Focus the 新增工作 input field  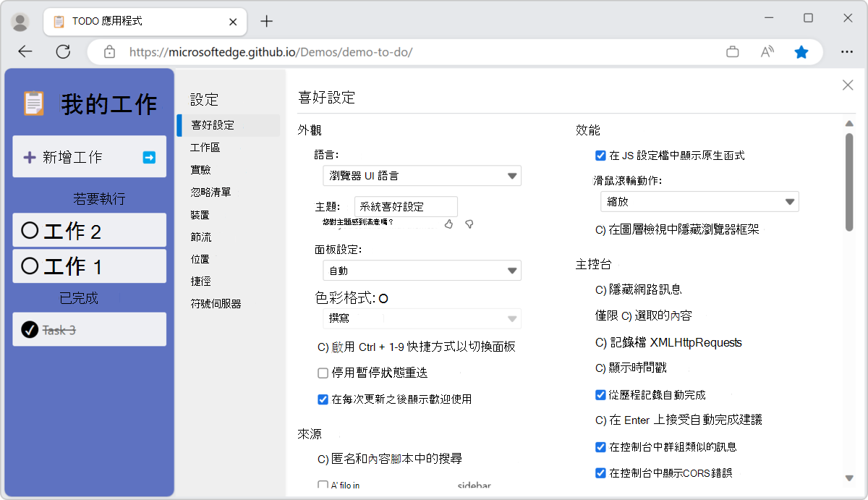(x=90, y=157)
